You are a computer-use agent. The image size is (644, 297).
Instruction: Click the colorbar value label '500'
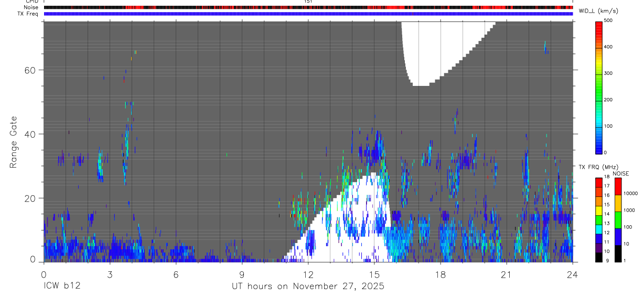click(x=608, y=20)
